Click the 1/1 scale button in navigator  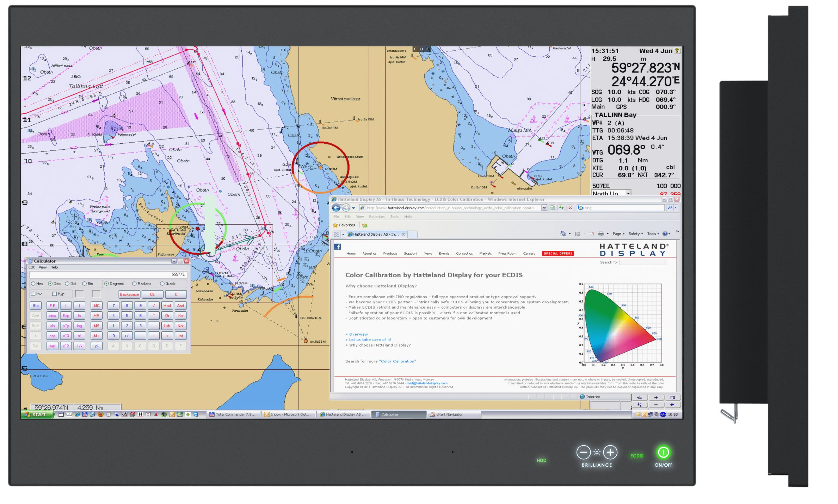click(639, 405)
